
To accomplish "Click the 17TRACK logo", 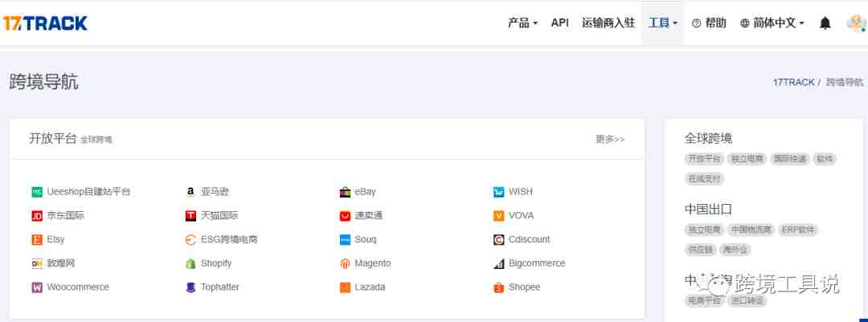I will 45,23.
